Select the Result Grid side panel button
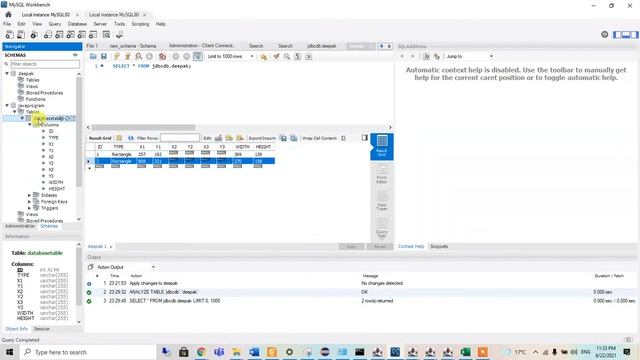Image resolution: width=640 pixels, height=360 pixels. (x=382, y=146)
